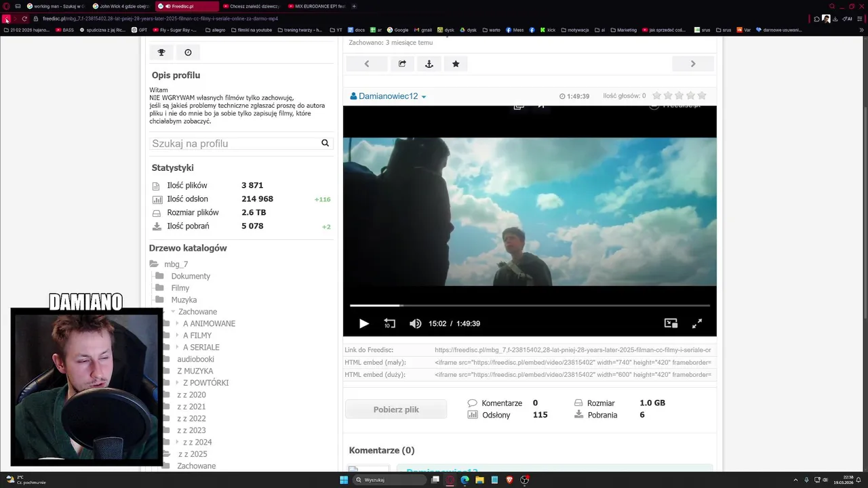Toggle picture-in-picture mode

[671, 324]
